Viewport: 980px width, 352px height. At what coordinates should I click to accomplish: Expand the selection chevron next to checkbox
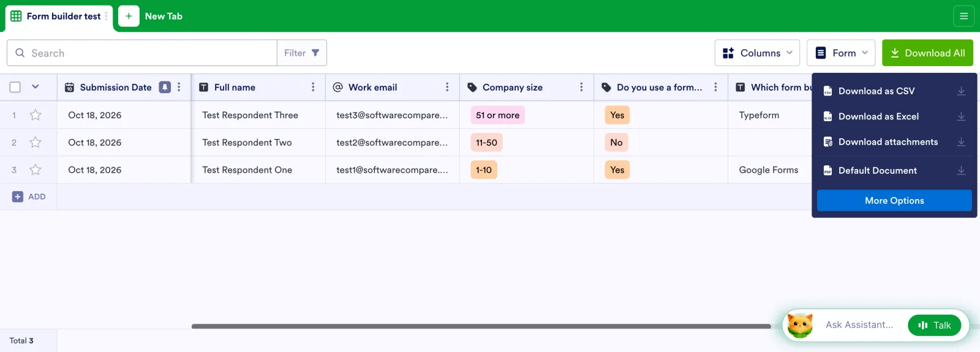click(36, 86)
